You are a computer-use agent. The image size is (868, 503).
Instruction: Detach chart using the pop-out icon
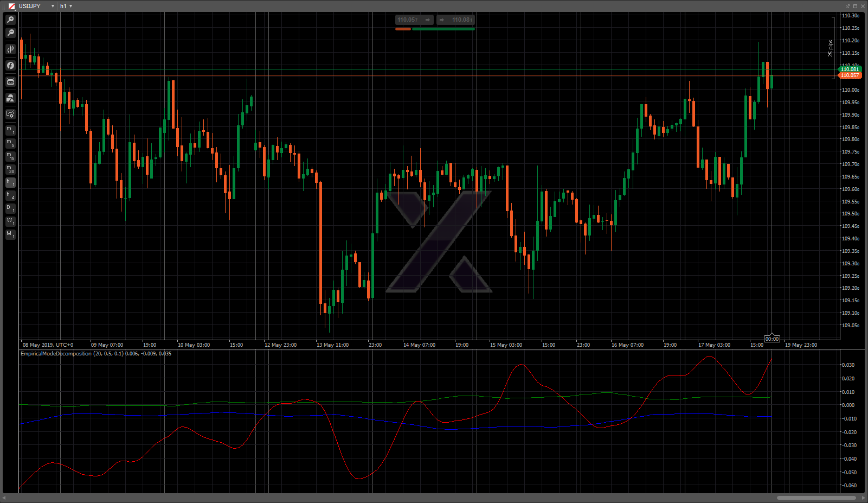[x=847, y=6]
